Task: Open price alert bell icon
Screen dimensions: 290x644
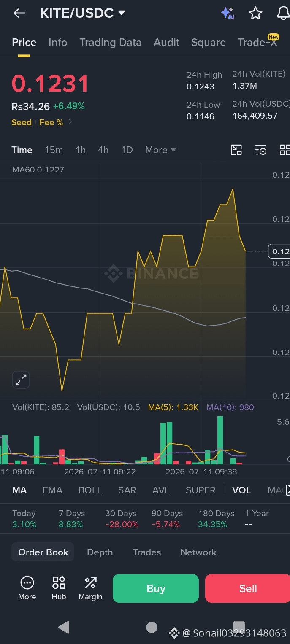Action: [x=284, y=13]
